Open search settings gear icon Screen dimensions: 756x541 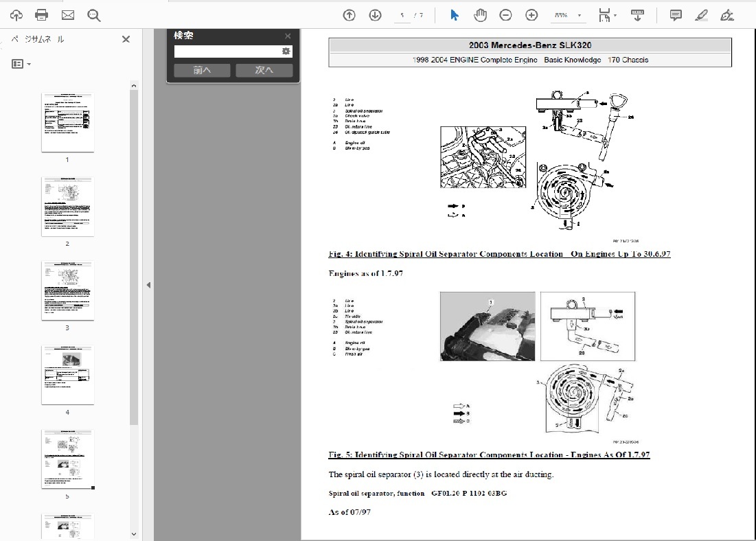(286, 51)
